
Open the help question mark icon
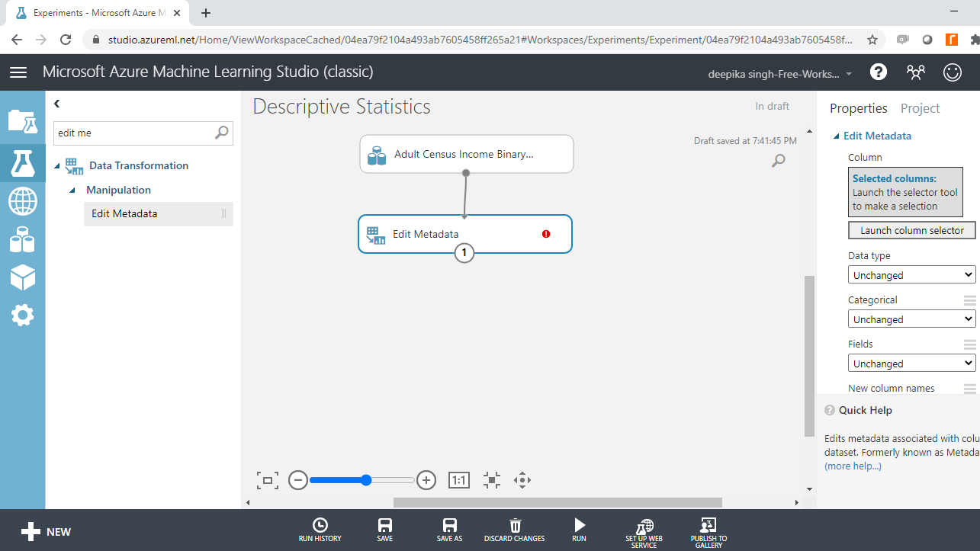coord(879,72)
